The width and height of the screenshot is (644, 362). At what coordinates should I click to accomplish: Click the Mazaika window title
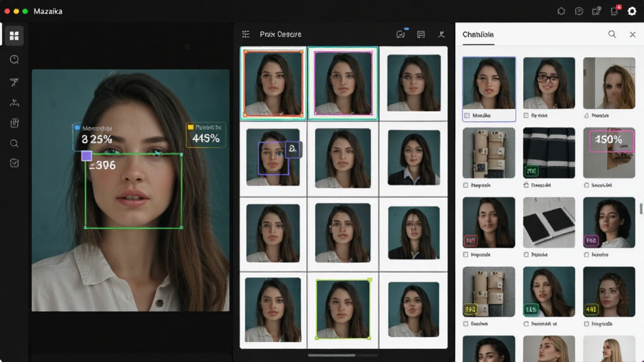(48, 11)
